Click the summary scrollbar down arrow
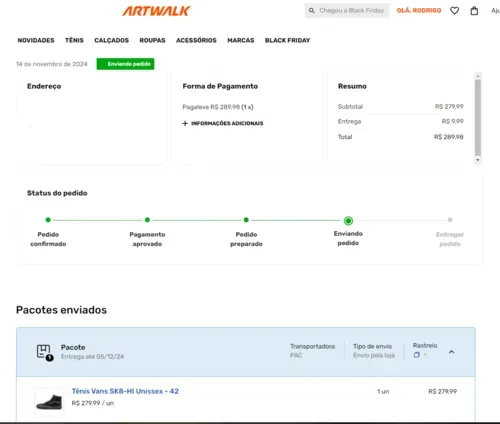The width and height of the screenshot is (500, 424). [478, 160]
